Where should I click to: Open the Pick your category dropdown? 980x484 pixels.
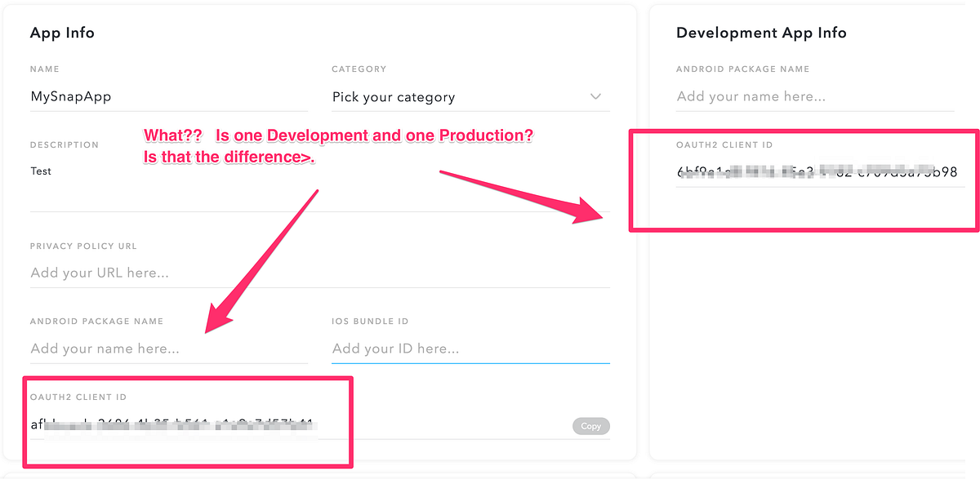tap(457, 97)
